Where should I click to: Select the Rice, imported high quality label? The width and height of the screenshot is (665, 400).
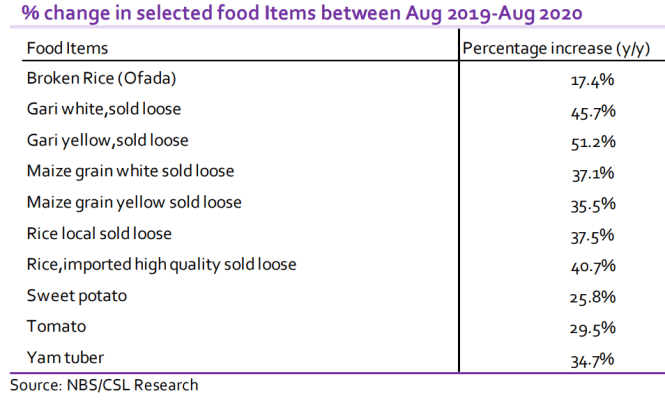pos(161,265)
